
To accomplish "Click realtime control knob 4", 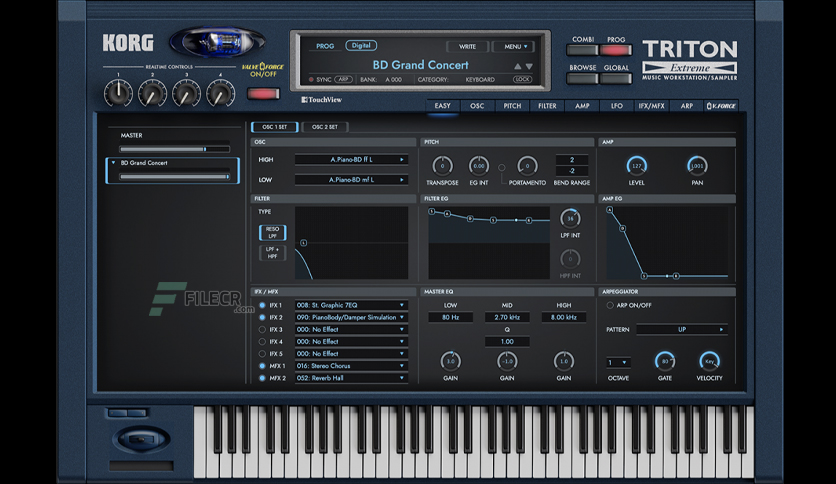I will pos(221,93).
